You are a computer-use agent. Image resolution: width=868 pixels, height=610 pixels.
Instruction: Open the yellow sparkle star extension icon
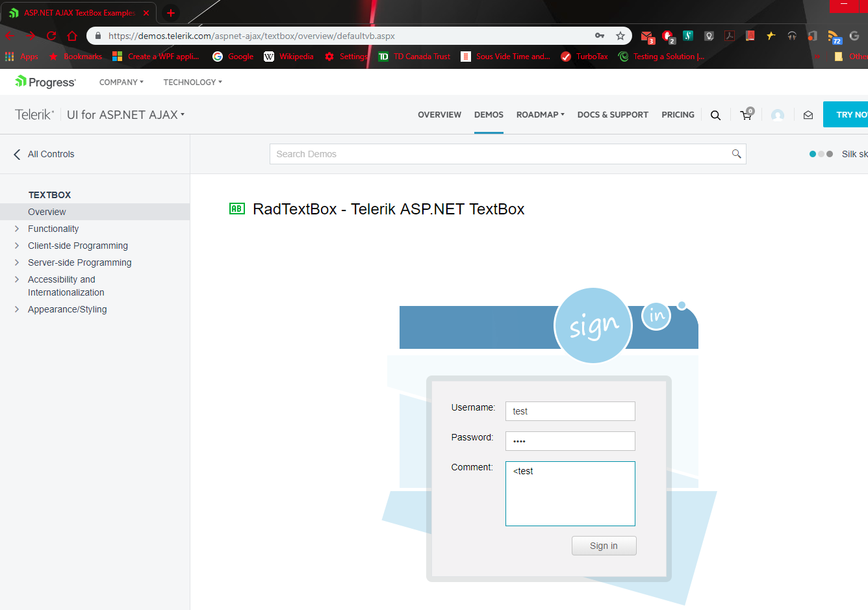point(771,36)
